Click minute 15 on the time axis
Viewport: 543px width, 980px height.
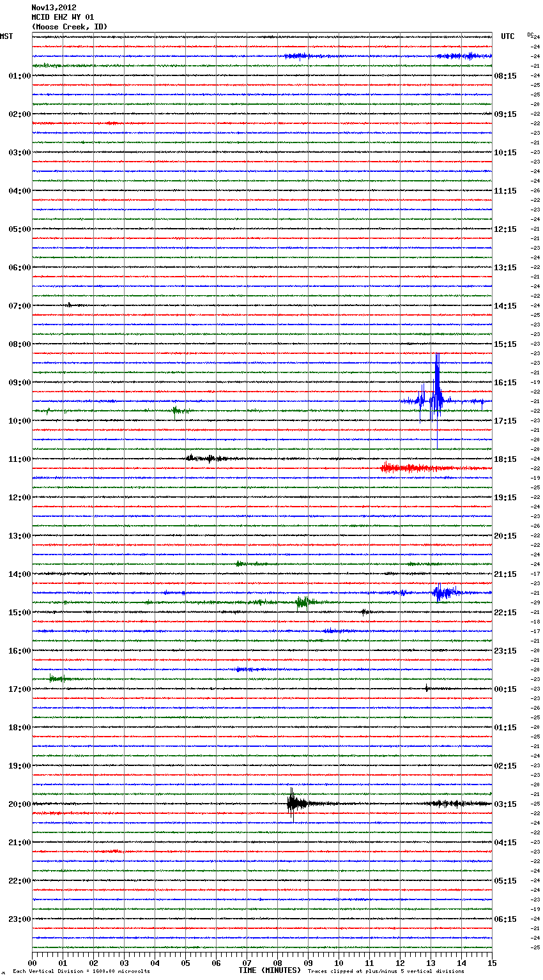click(x=492, y=963)
